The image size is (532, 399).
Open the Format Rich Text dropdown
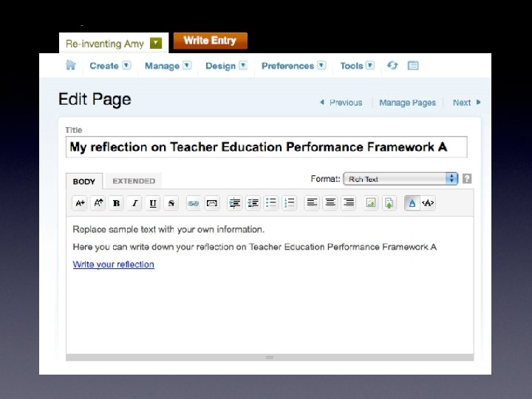pyautogui.click(x=400, y=179)
